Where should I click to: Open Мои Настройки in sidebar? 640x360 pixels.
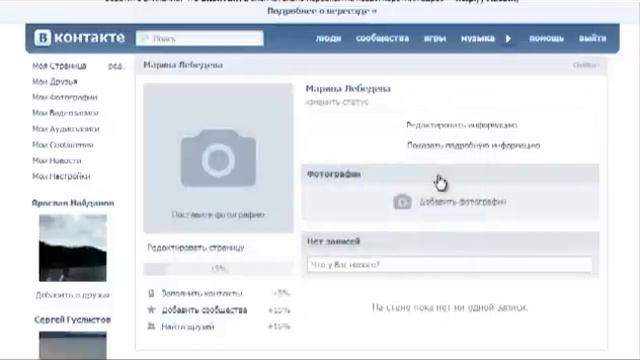(61, 176)
